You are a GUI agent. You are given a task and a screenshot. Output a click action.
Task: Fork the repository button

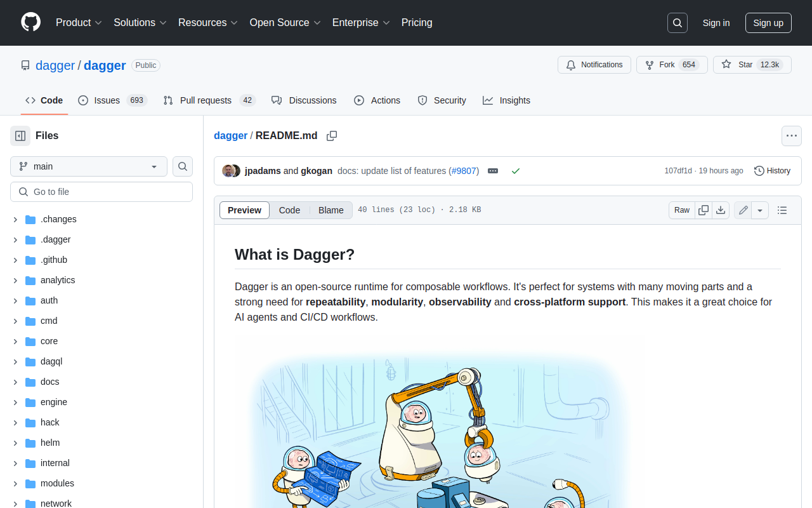(672, 65)
